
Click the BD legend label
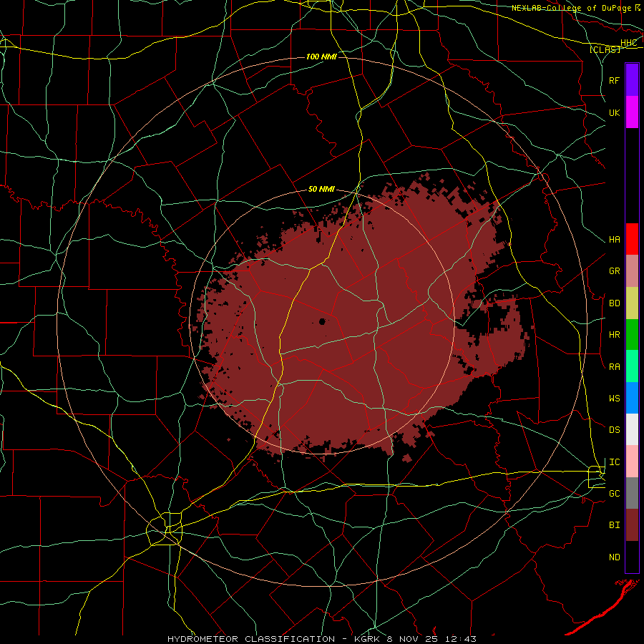coord(615,303)
